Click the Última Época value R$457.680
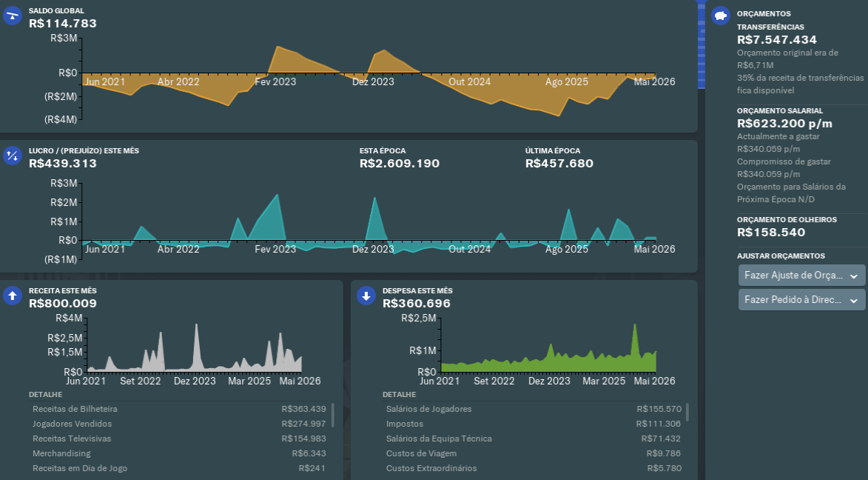Viewport: 868px width, 480px height. pos(559,164)
